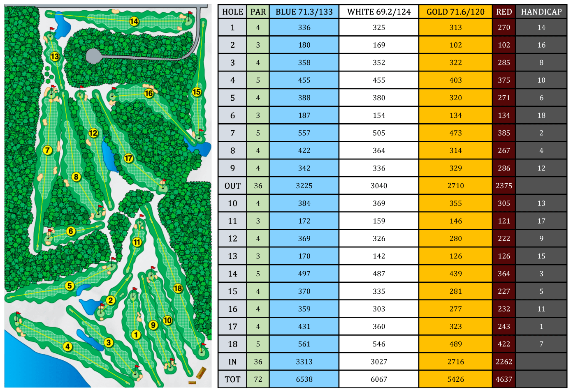Image resolution: width=571 pixels, height=392 pixels.
Task: Click the HOLE column header
Action: coord(232,12)
